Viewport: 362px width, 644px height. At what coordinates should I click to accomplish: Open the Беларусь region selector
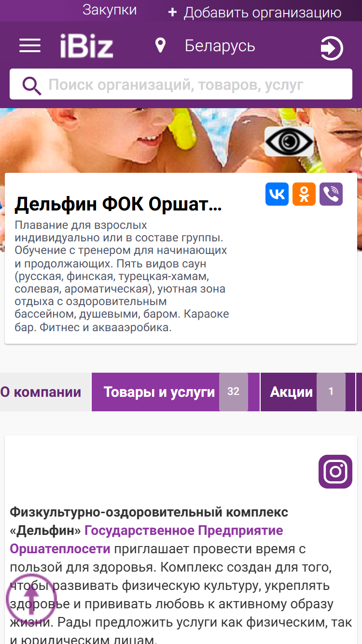coord(220,46)
